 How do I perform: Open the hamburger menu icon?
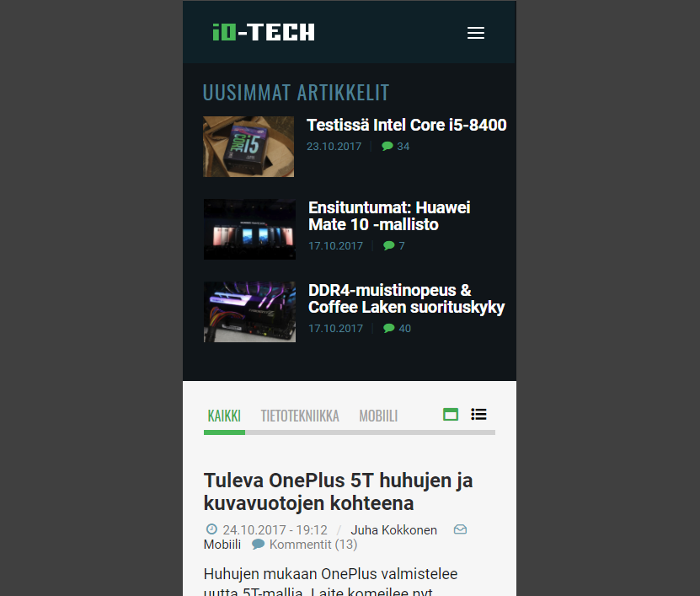pos(475,33)
